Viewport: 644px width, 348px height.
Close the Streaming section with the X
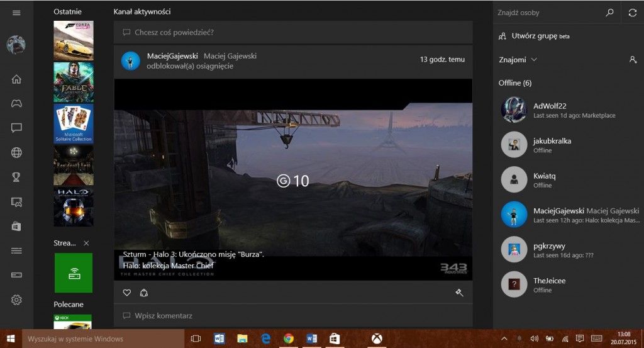pyautogui.click(x=86, y=244)
